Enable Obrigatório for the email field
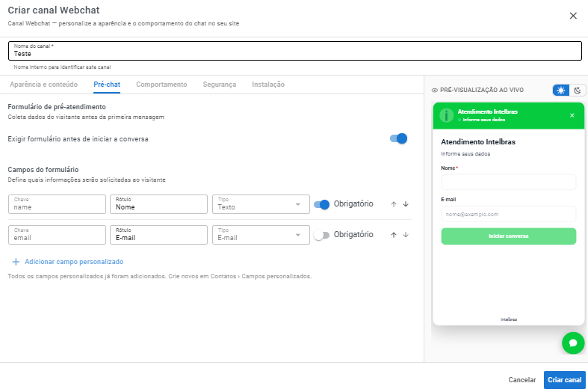 pos(321,235)
